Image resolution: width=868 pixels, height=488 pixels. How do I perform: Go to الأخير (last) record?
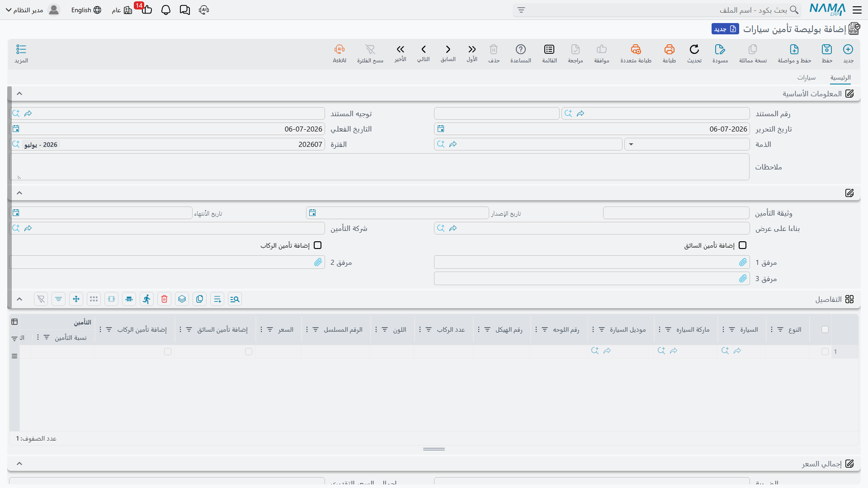click(400, 53)
